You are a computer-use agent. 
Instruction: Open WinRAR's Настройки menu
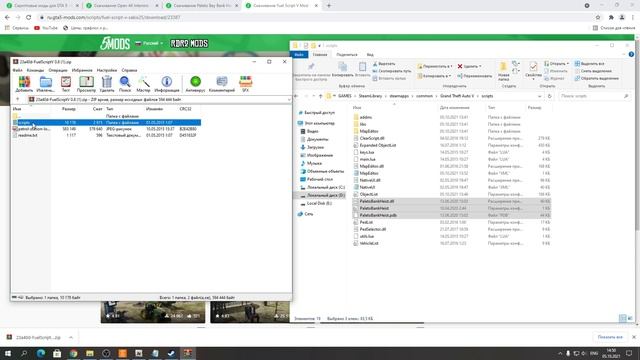click(107, 70)
